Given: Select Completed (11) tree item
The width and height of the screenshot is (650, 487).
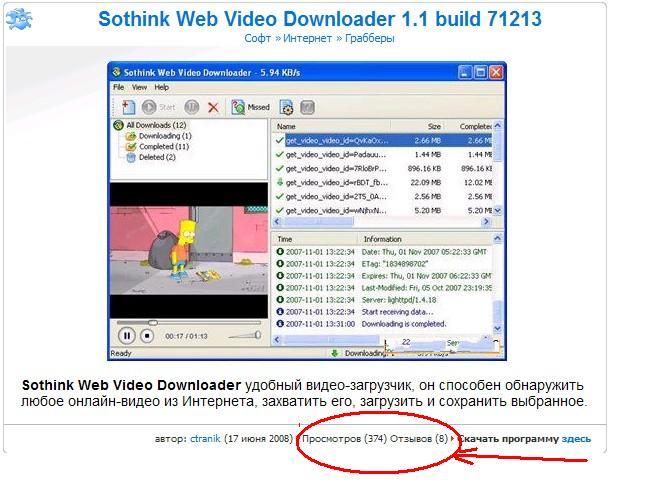Looking at the screenshot, I should pos(158,147).
